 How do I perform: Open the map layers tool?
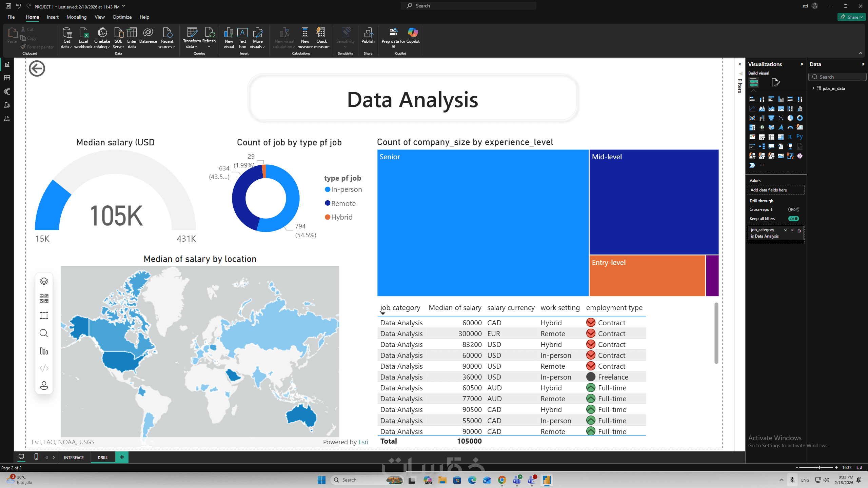(44, 281)
